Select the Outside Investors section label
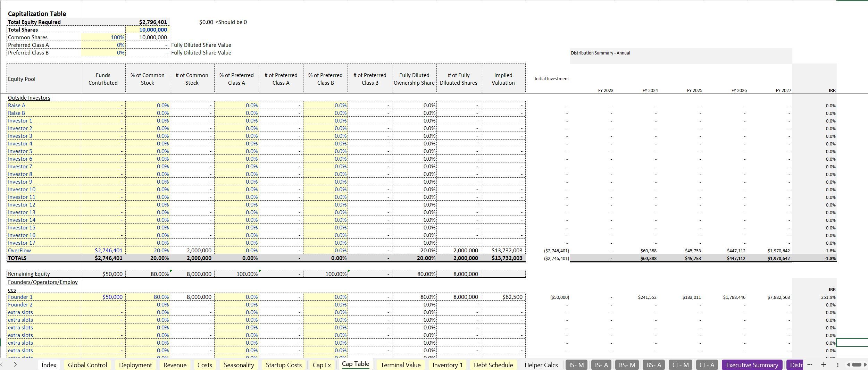The height and width of the screenshot is (370, 868). pos(29,98)
